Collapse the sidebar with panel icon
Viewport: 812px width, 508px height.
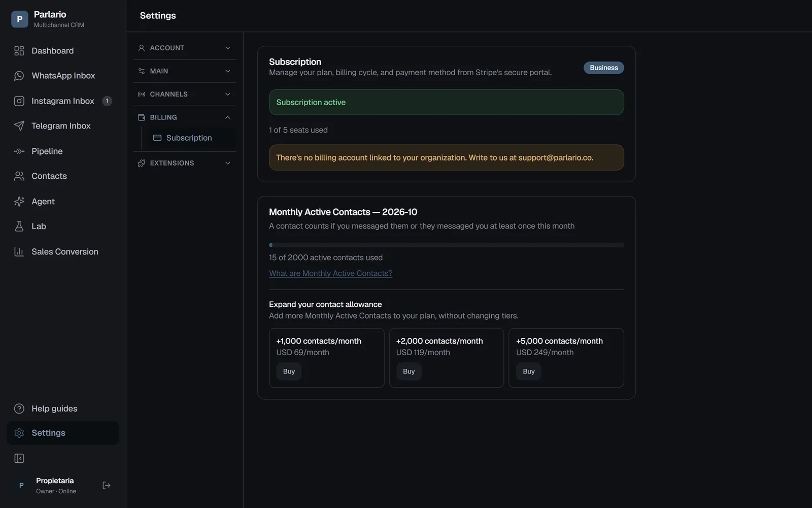19,459
